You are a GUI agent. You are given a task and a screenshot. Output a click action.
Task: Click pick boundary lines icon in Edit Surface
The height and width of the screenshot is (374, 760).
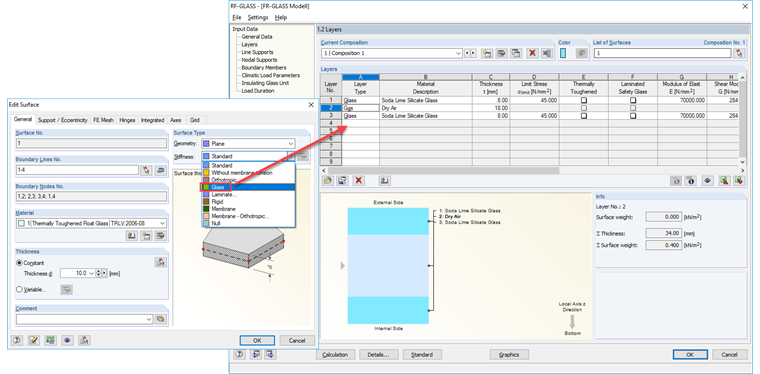pyautogui.click(x=146, y=170)
